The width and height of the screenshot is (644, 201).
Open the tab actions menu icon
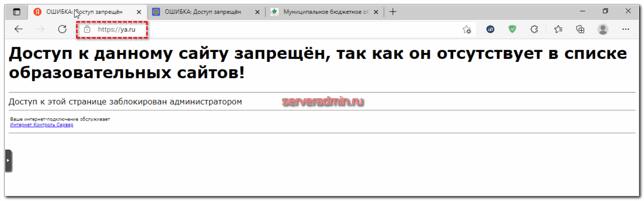tap(17, 12)
